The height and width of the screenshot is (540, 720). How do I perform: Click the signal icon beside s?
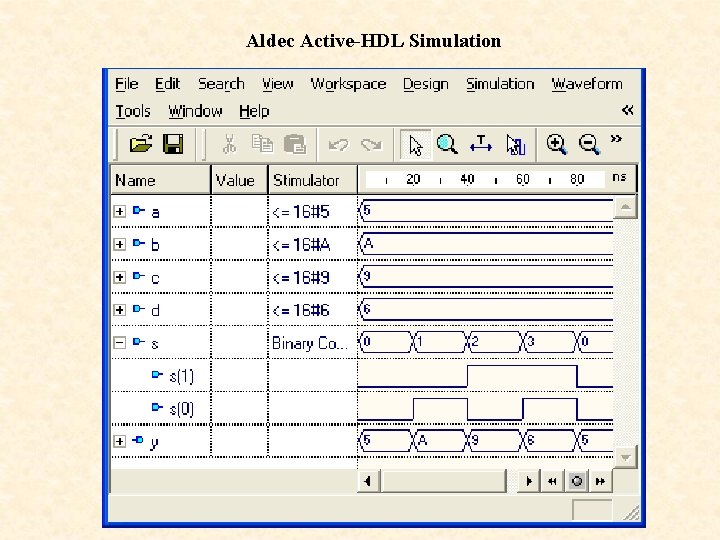pos(139,342)
